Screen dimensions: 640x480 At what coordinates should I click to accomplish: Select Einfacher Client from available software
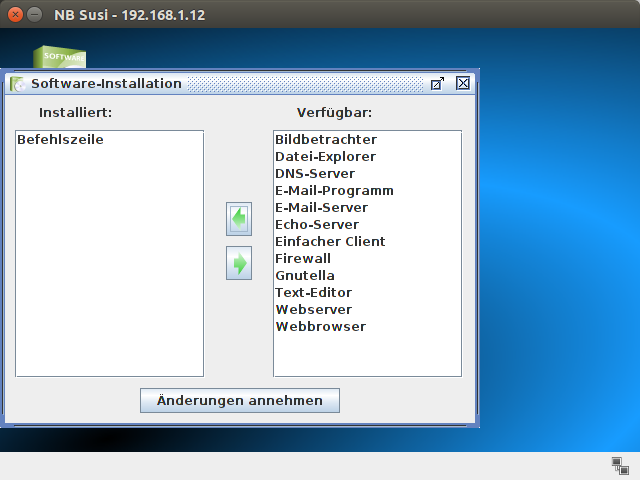(330, 242)
